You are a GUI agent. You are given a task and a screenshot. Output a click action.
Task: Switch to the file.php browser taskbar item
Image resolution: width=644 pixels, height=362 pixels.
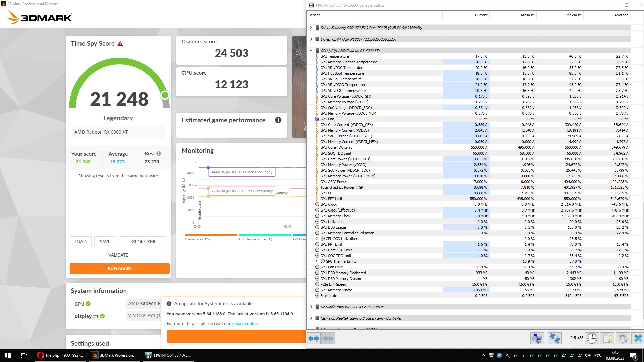click(60, 355)
